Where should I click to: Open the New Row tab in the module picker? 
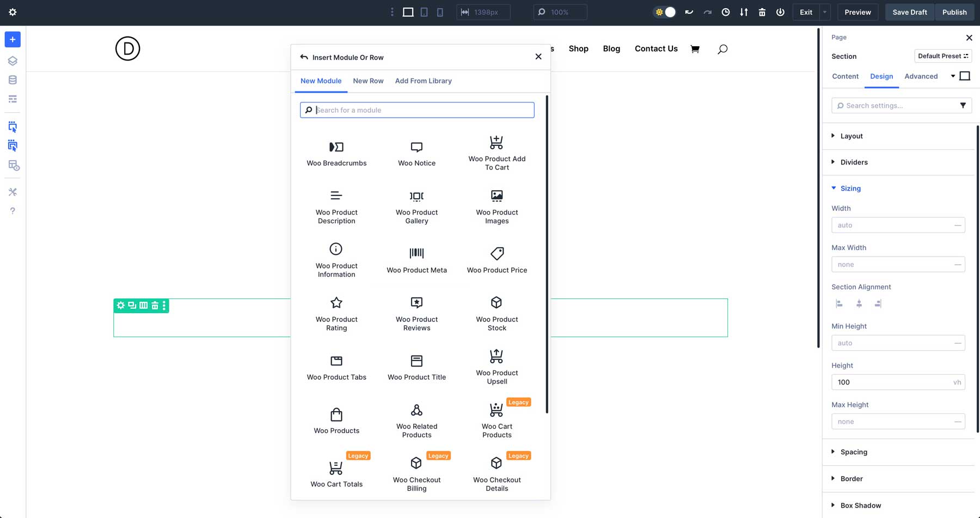coord(368,81)
